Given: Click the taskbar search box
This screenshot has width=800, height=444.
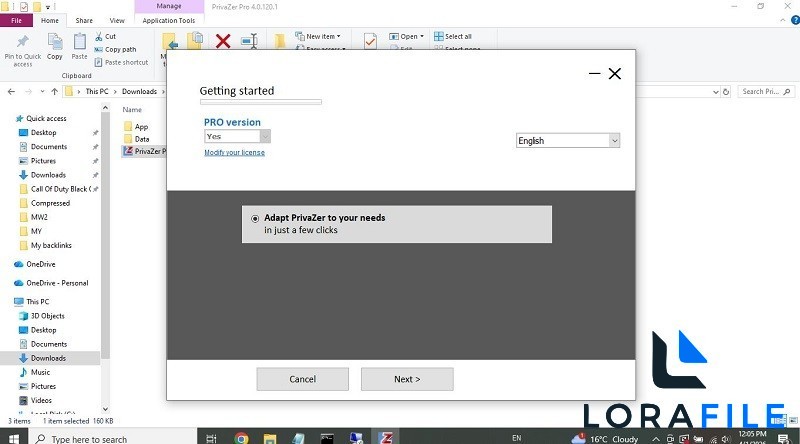Looking at the screenshot, I should [112, 439].
